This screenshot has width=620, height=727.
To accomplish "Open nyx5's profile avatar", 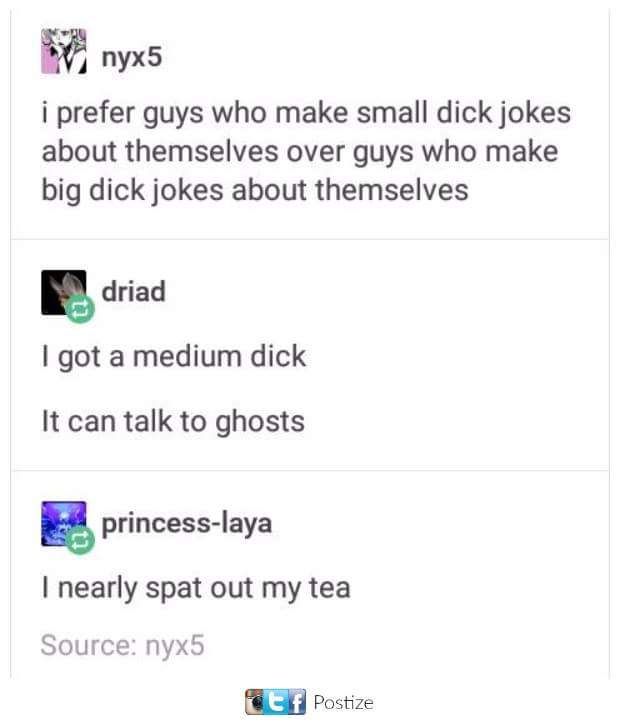I will point(64,51).
